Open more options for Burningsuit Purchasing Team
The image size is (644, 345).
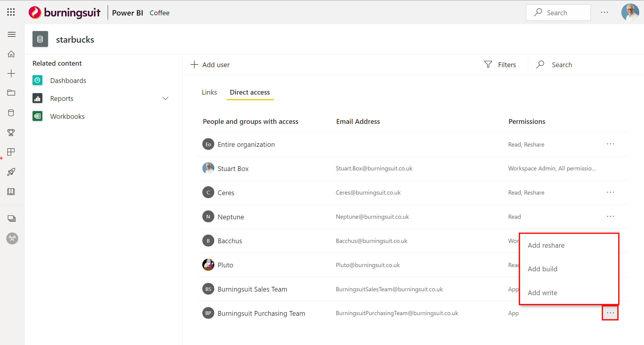point(610,313)
